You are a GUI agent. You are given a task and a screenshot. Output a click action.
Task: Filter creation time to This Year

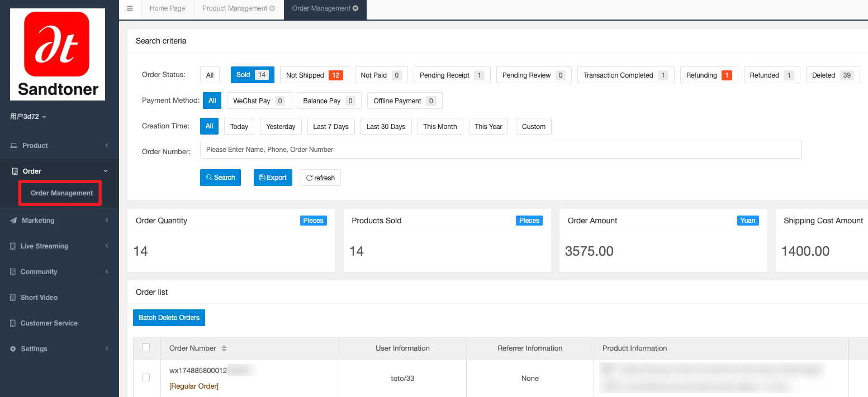488,126
